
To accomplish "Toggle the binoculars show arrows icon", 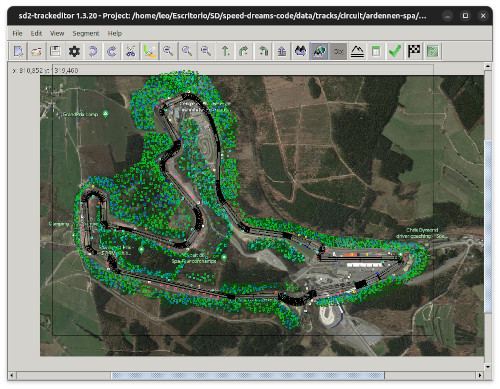I will tap(301, 51).
